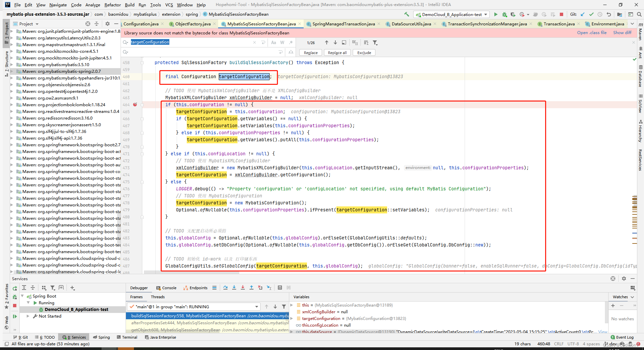Click CRLF line separator in status bar

pos(558,344)
